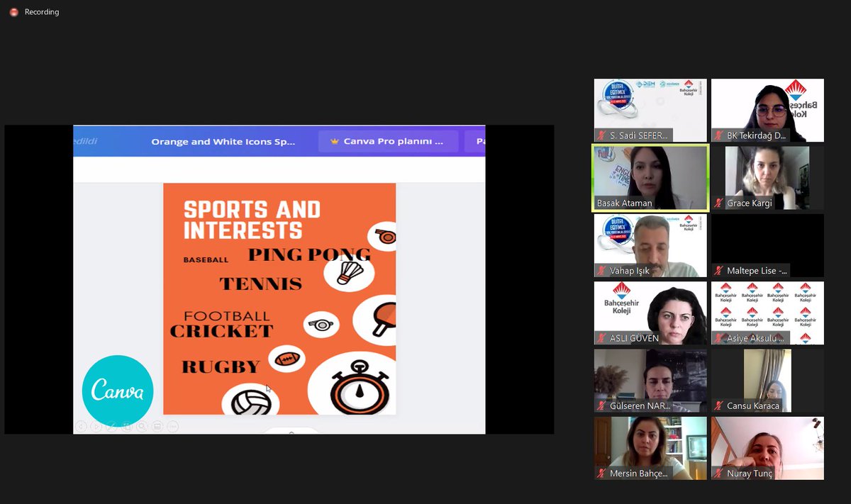This screenshot has height=504, width=851.
Task: Select the 'CRICKET' text on slide
Action: point(221,331)
